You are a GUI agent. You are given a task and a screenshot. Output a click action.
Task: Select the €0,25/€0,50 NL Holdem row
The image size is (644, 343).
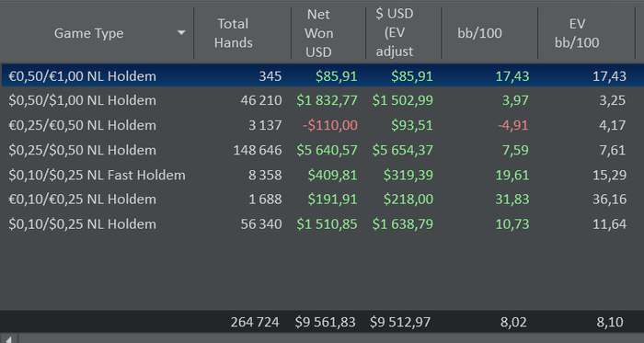click(x=322, y=125)
